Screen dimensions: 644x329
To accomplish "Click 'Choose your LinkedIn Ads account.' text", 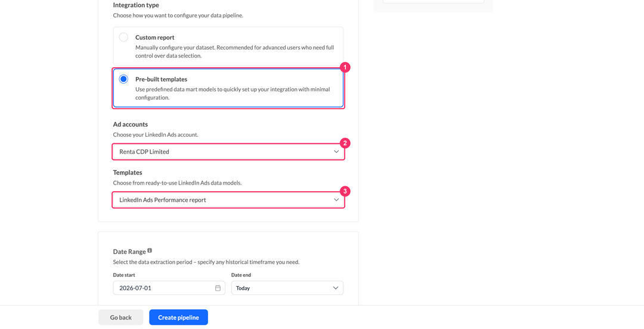I will coord(156,134).
